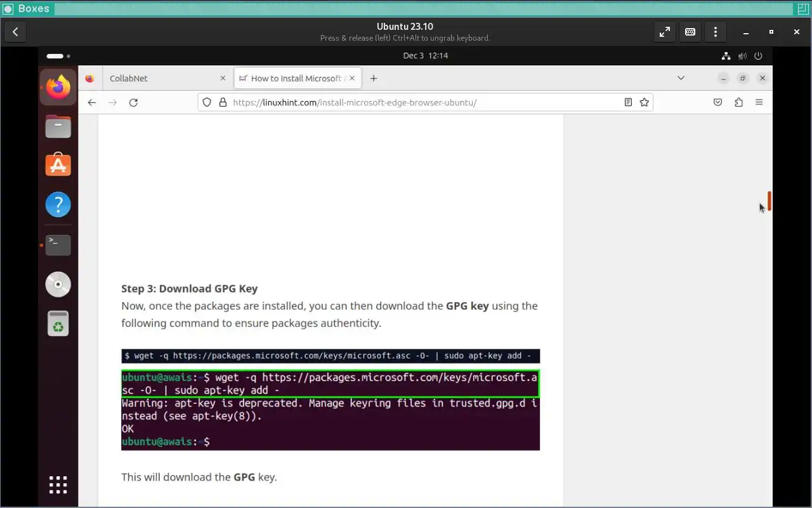This screenshot has height=508, width=812.
Task: Click the Step 3: Download GPG Key heading
Action: click(189, 288)
